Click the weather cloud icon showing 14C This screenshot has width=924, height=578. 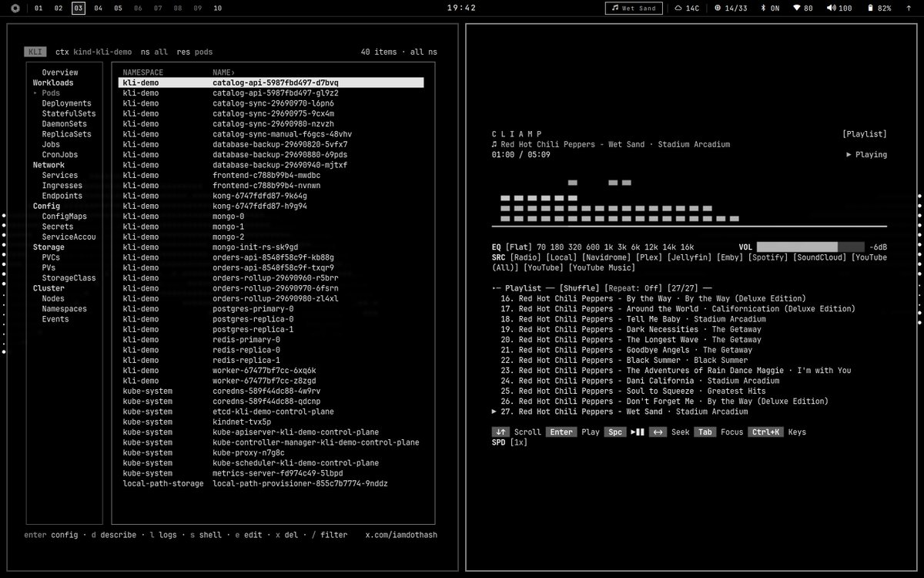click(x=678, y=8)
